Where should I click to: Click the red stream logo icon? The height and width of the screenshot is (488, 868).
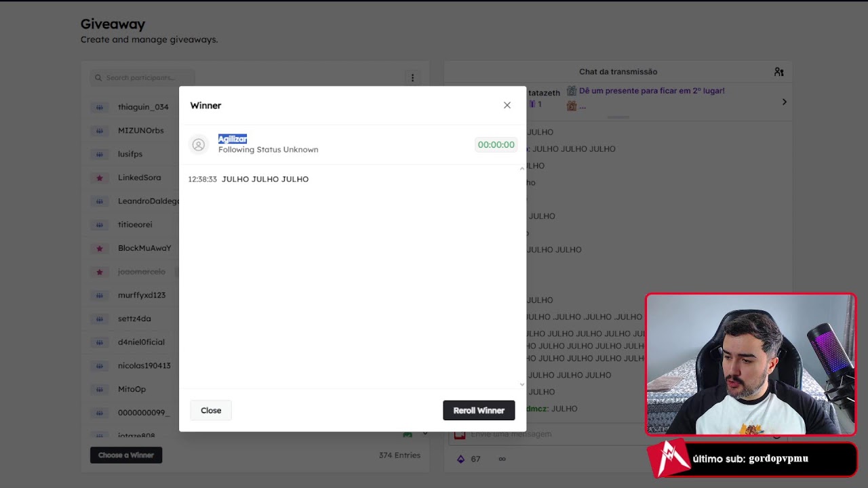coord(668,458)
